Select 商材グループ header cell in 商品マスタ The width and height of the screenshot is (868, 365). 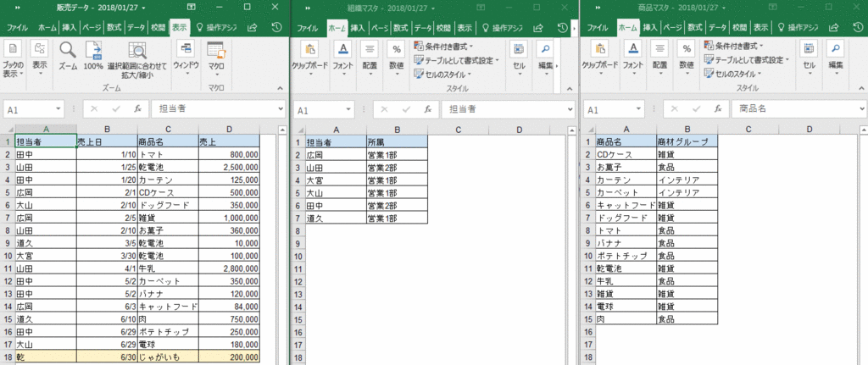[x=687, y=141]
